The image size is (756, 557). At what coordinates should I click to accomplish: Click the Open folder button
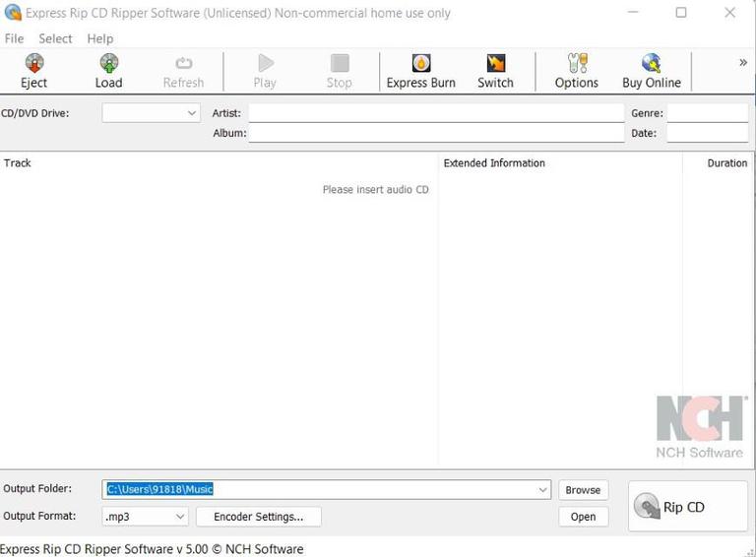pos(584,517)
